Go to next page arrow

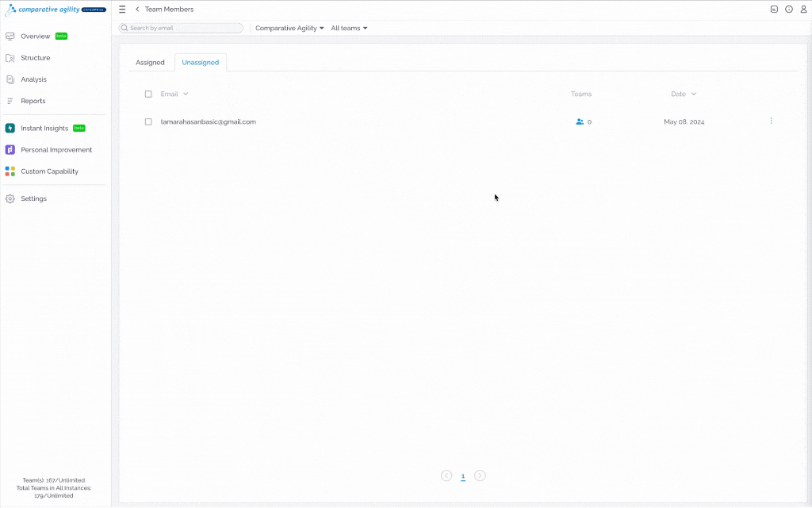(x=480, y=475)
